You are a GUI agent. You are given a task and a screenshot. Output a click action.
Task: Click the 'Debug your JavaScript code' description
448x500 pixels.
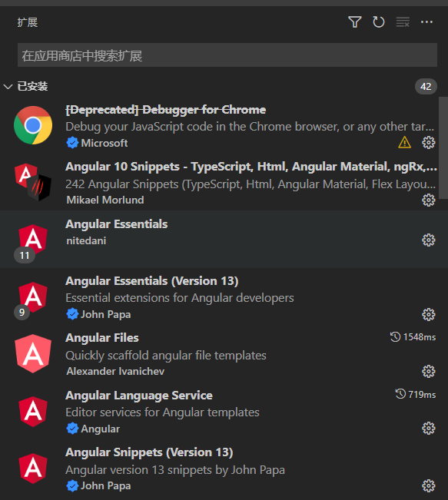(x=250, y=127)
